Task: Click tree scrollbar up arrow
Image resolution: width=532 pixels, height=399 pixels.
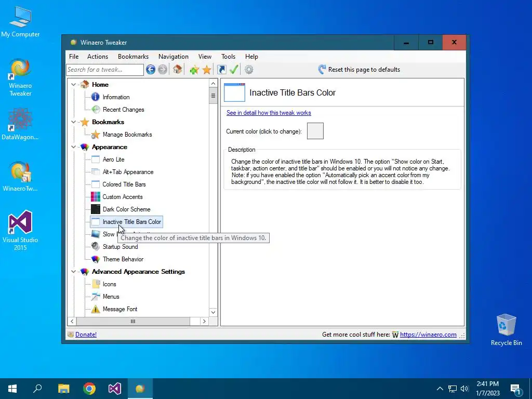Action: pos(213,84)
